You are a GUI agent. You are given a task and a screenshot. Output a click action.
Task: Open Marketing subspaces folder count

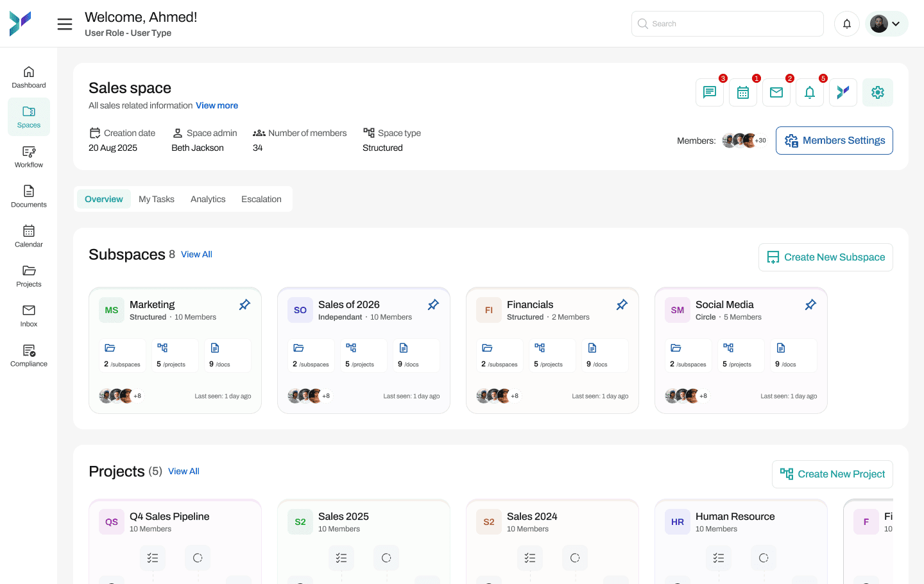pos(123,356)
